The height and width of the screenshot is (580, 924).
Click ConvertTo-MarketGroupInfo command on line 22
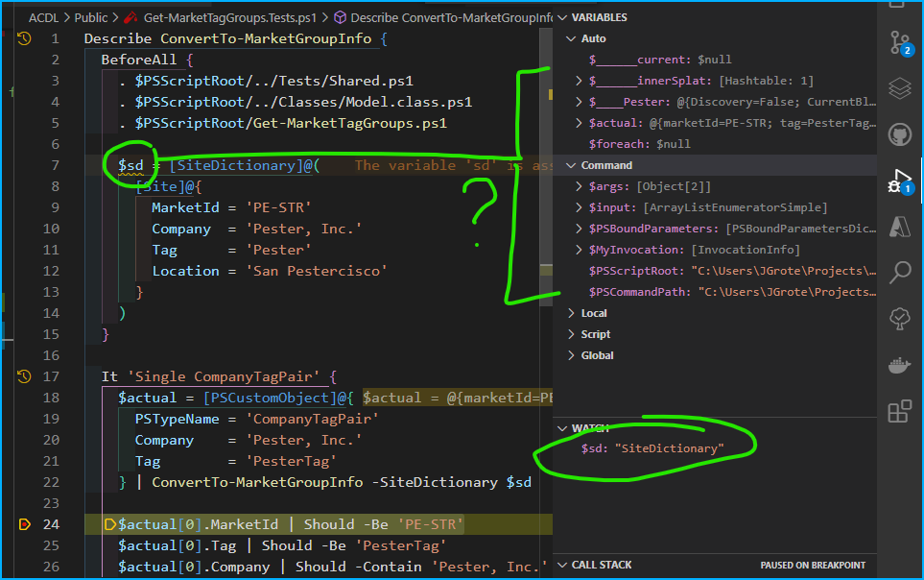(257, 482)
